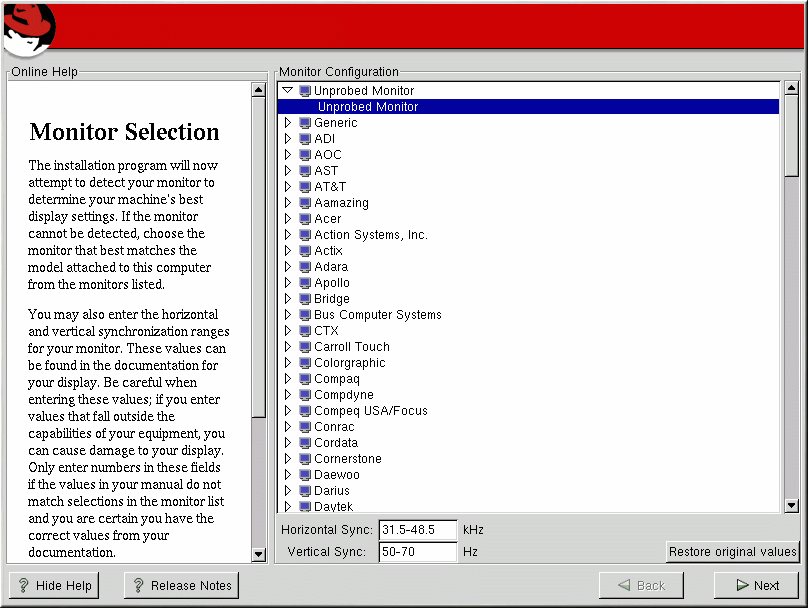Click the Online Help scroll down arrow
808x608 pixels.
tap(259, 554)
